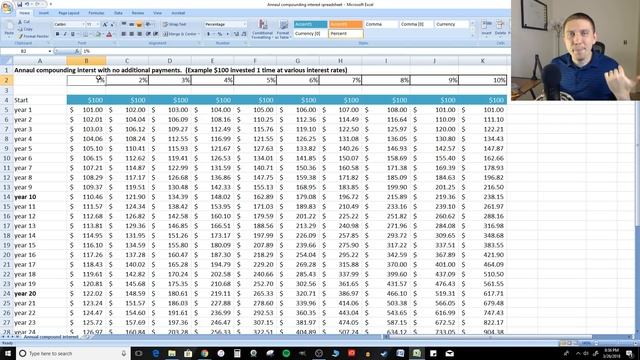Switch to the Page Layout tab
The image size is (640, 360).
[x=69, y=13]
